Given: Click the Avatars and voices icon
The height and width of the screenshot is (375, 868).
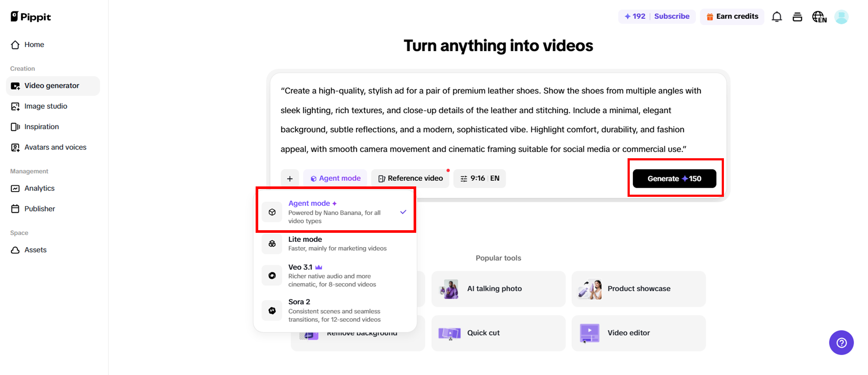Looking at the screenshot, I should [15, 147].
